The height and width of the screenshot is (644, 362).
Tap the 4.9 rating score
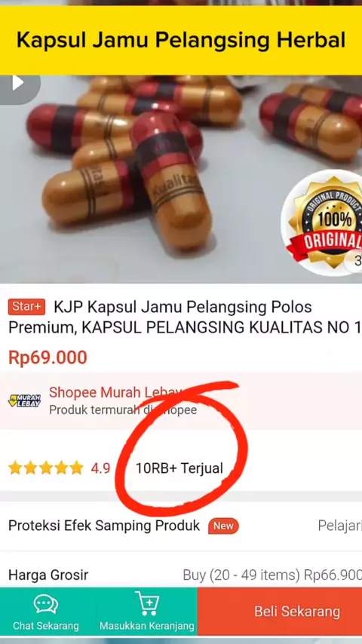coord(100,468)
